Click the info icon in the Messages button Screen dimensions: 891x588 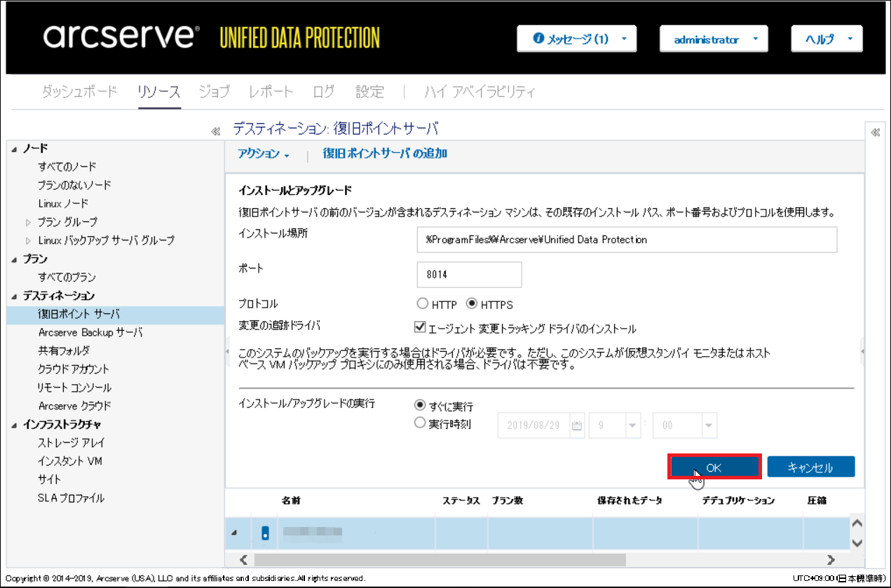(x=538, y=39)
